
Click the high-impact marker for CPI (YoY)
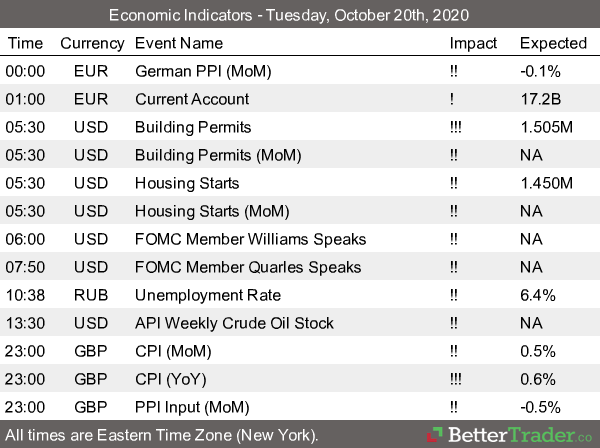(458, 379)
